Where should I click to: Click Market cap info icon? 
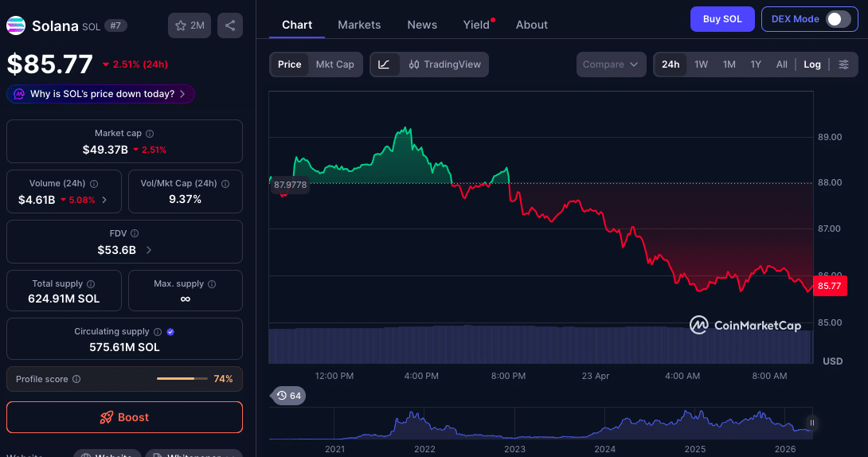tap(150, 134)
